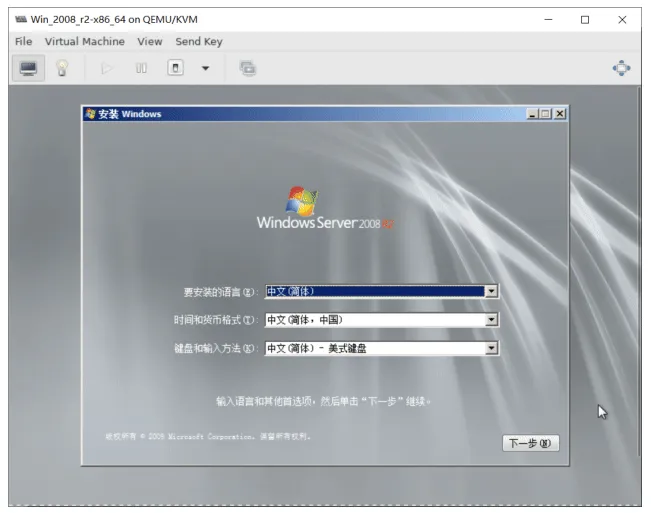Viewport: 651px width, 513px height.
Task: Open the shutdown options dropdown arrow
Action: (x=206, y=68)
